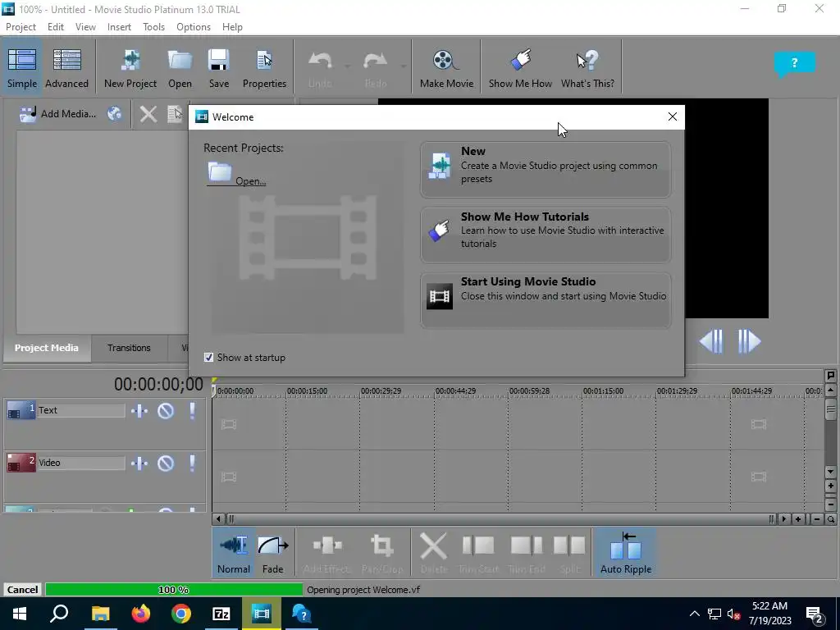This screenshot has width=840, height=630.
Task: Click the track list vertical scrollbar thumb
Action: [x=830, y=409]
